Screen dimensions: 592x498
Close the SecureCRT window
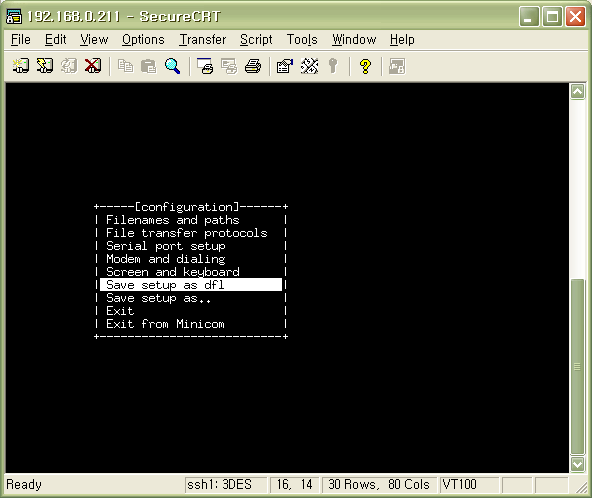[575, 17]
